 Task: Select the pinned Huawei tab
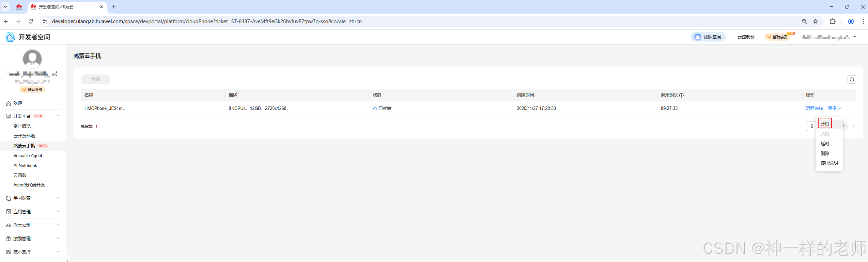19,7
